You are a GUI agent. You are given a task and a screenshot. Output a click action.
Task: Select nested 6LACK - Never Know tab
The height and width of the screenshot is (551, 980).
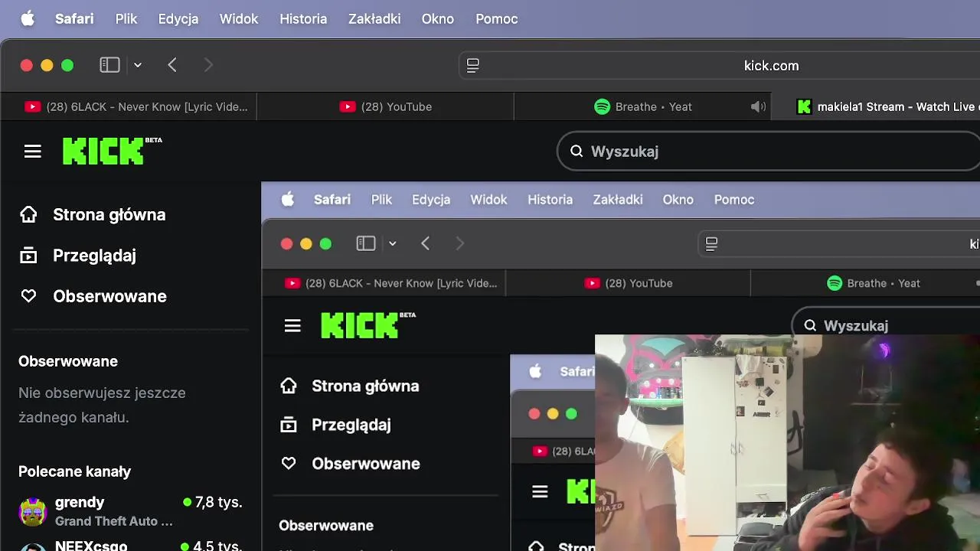tap(384, 283)
